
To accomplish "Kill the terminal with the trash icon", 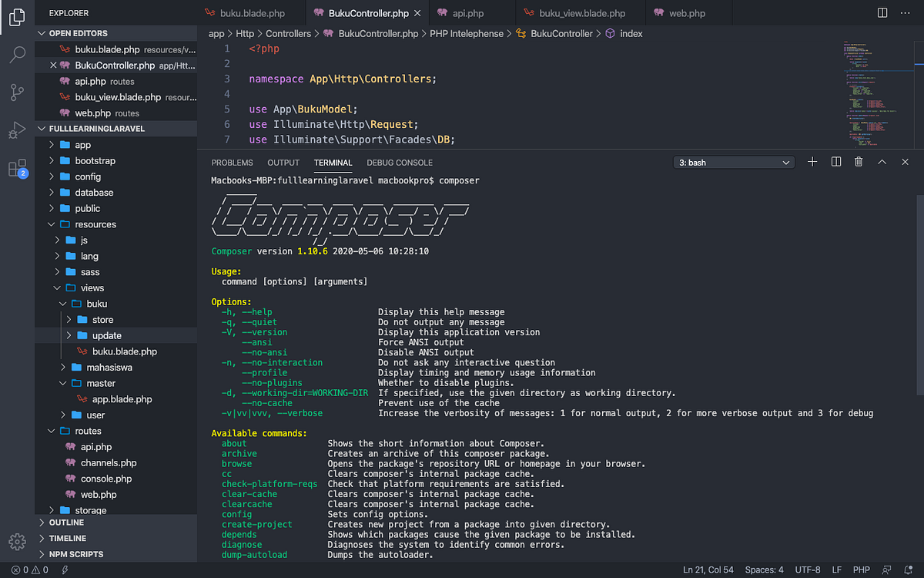I will pyautogui.click(x=859, y=162).
